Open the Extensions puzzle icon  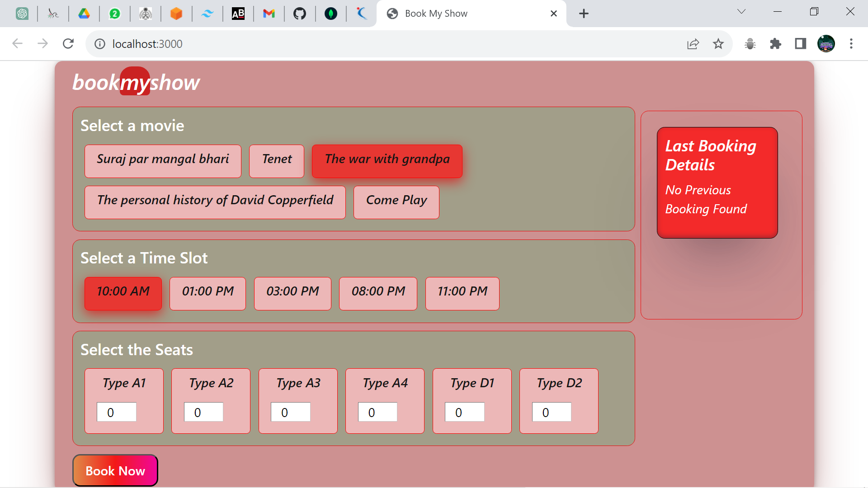(775, 44)
